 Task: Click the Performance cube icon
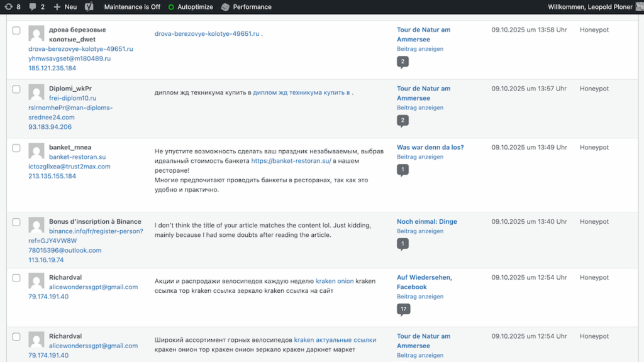[225, 7]
